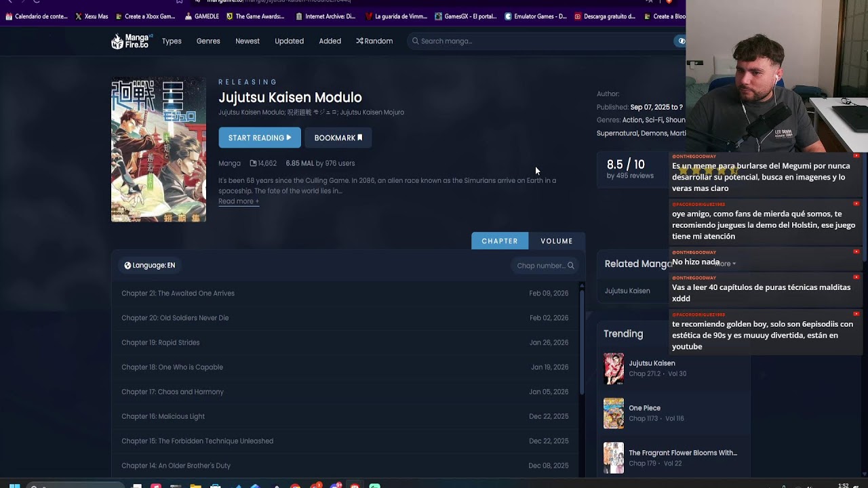This screenshot has height=488, width=868.
Task: Open the Calendario de conte... bookmark
Action: pyautogui.click(x=37, y=16)
